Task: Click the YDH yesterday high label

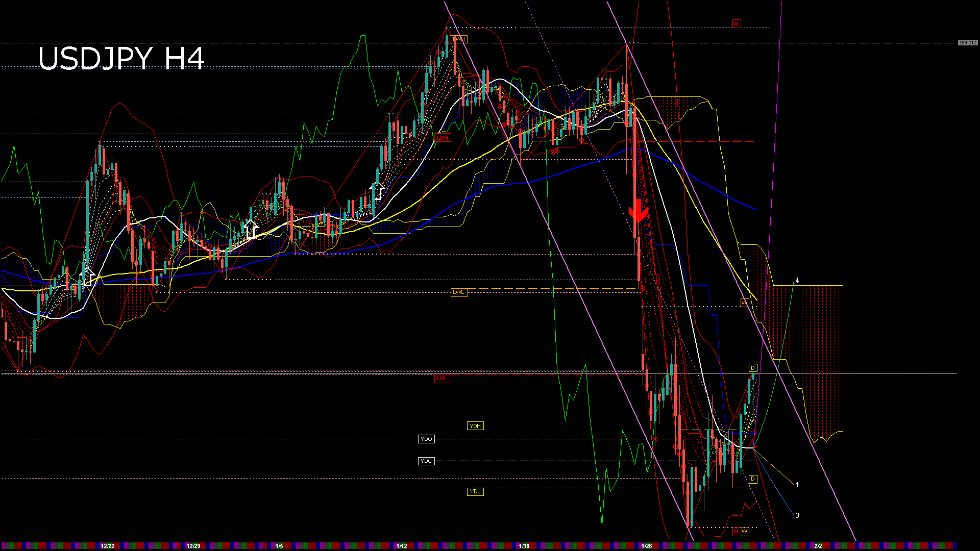Action: 475,426
